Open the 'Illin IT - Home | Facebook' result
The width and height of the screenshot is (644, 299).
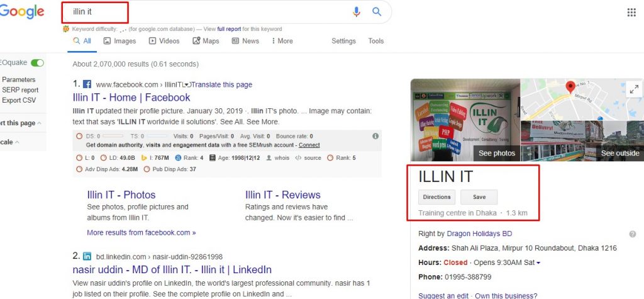pos(131,98)
